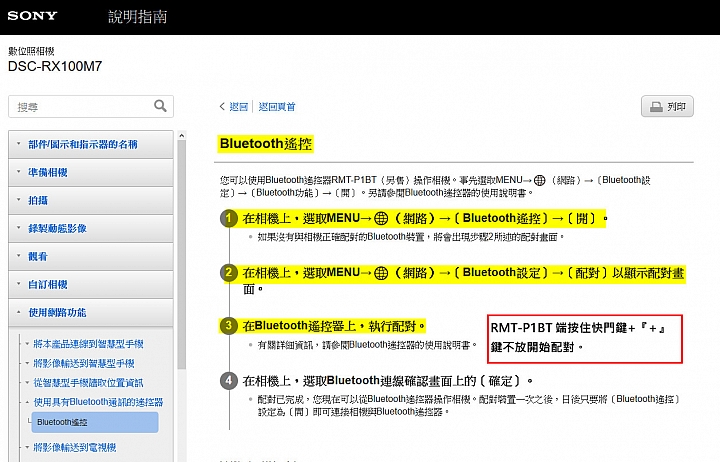This screenshot has width=720, height=462.
Task: Click the 返回頁首 link
Action: [277, 107]
